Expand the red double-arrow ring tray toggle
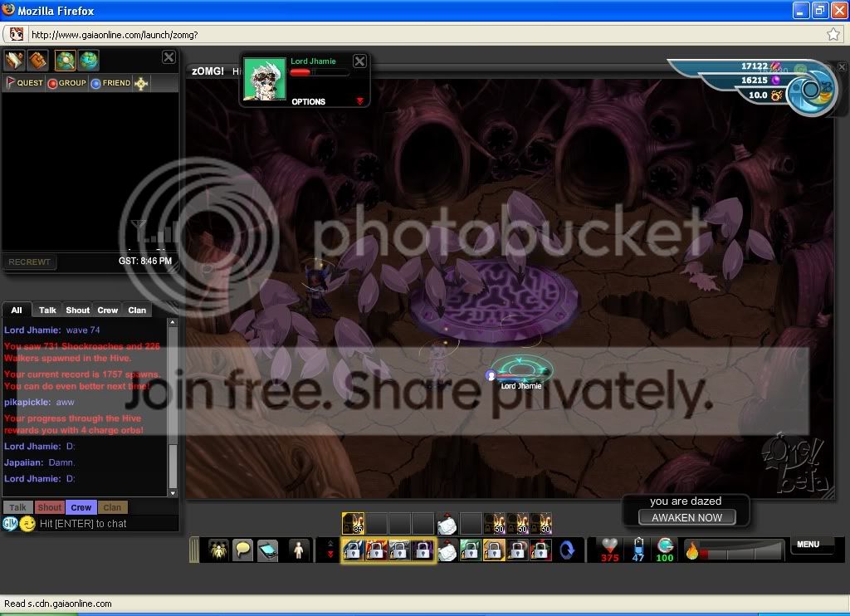This screenshot has height=616, width=850. (330, 550)
